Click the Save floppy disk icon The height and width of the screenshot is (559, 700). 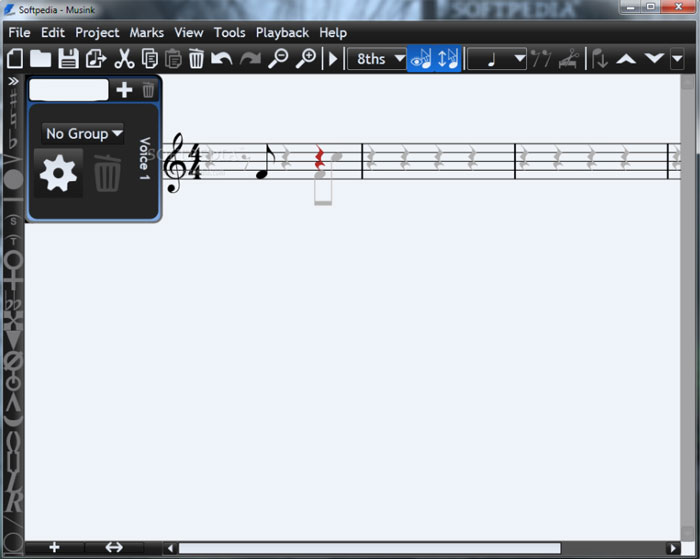[68, 59]
